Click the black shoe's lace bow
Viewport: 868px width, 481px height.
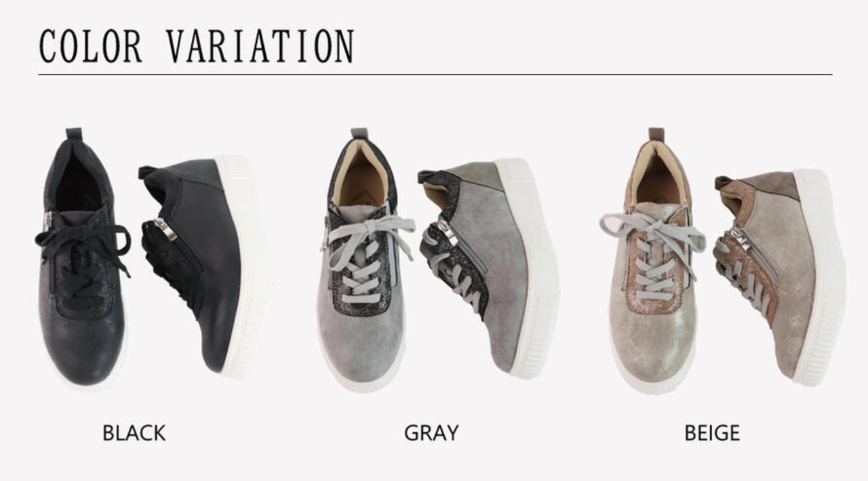click(x=83, y=243)
